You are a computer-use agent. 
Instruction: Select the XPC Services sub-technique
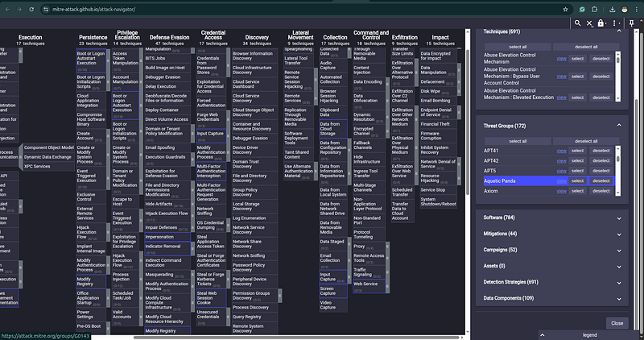tap(49, 166)
